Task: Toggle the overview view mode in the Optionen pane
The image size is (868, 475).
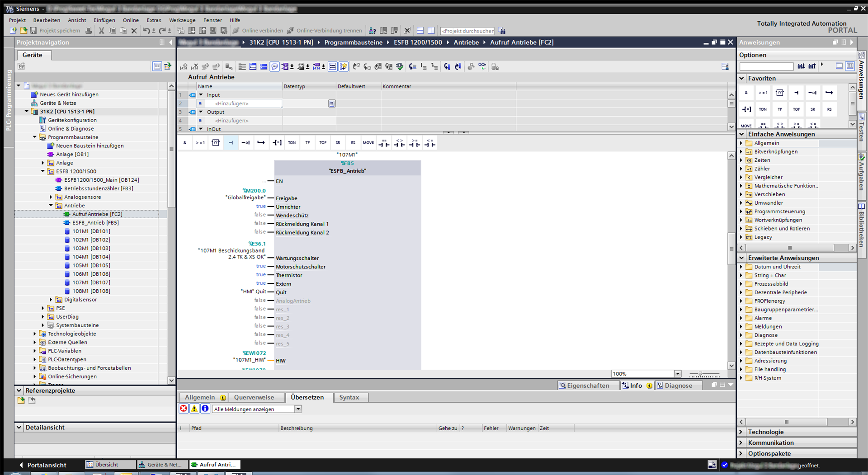Action: coord(839,66)
